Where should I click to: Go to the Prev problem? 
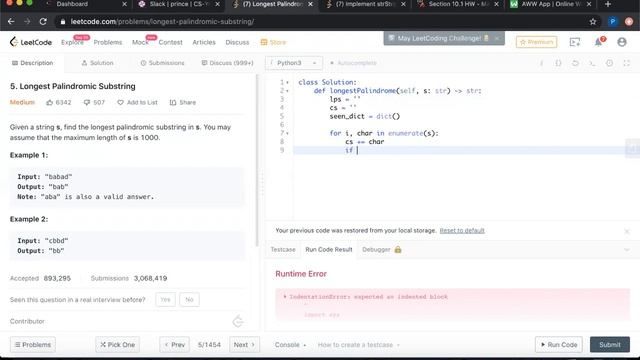[x=175, y=345]
